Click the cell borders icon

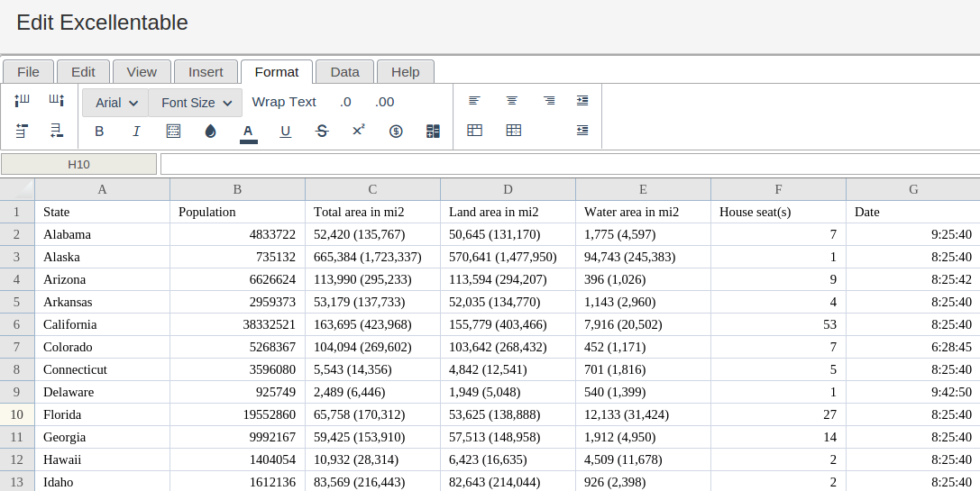pos(174,132)
